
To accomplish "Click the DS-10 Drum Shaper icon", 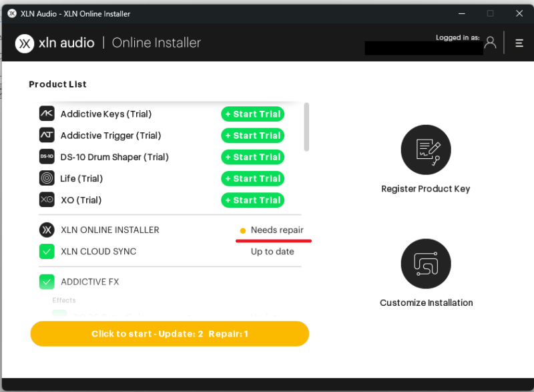I will click(46, 157).
